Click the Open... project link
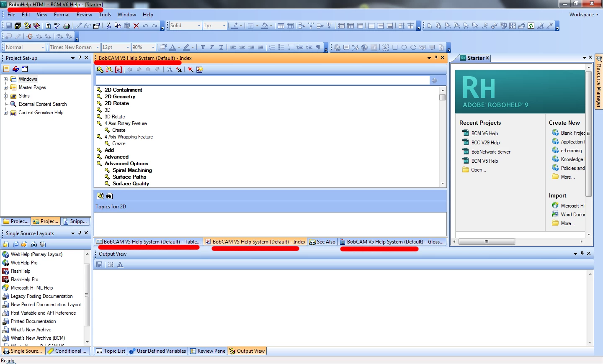The height and width of the screenshot is (364, 603). click(478, 170)
